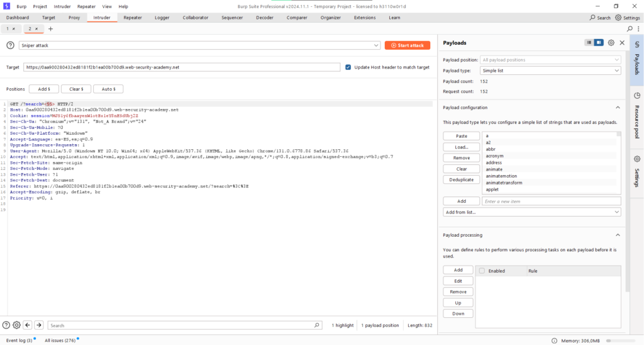644x345 pixels.
Task: Close the Payloads side panel
Action: click(x=622, y=43)
